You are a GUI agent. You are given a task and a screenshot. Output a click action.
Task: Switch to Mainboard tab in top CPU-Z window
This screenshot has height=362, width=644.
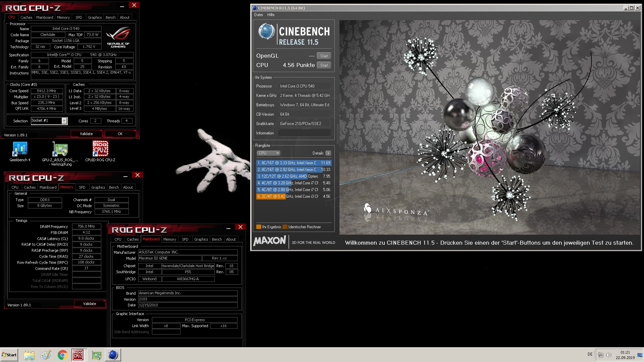45,17
